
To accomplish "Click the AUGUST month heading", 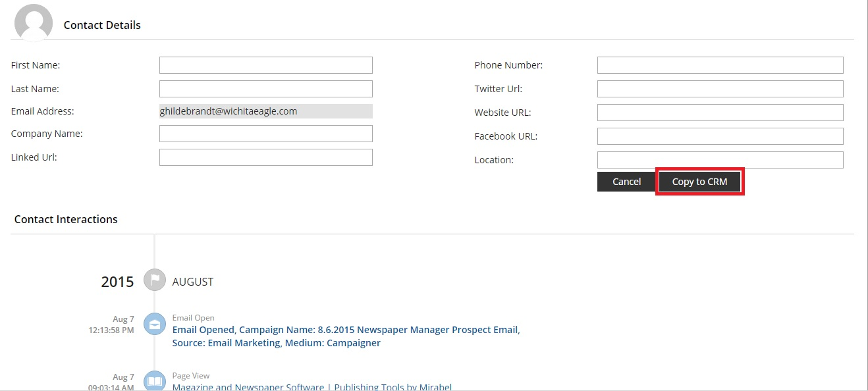I will point(193,282).
